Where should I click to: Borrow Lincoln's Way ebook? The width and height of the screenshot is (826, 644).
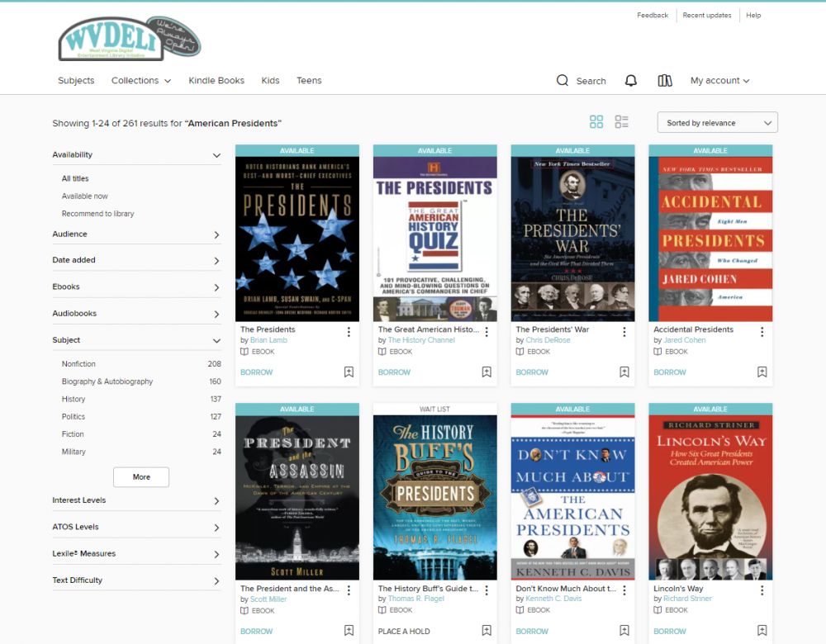point(670,632)
